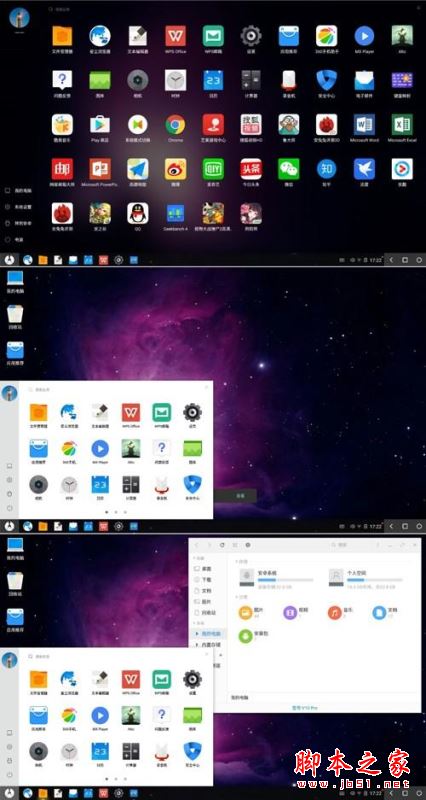This screenshot has height=800, width=426.
Task: Open Chrome in the full-screen app grid
Action: (175, 124)
